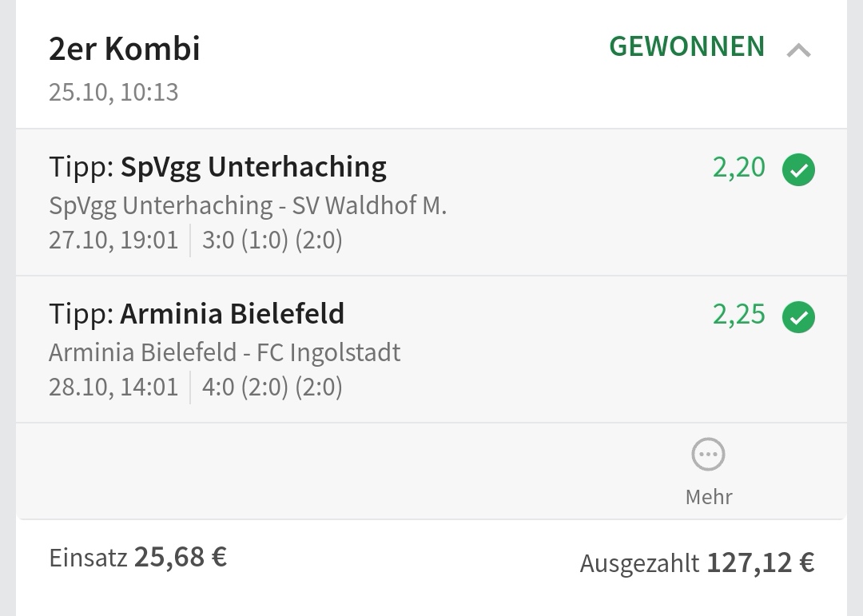Select the 2er Kombi title
This screenshot has height=616, width=863.
tap(125, 49)
